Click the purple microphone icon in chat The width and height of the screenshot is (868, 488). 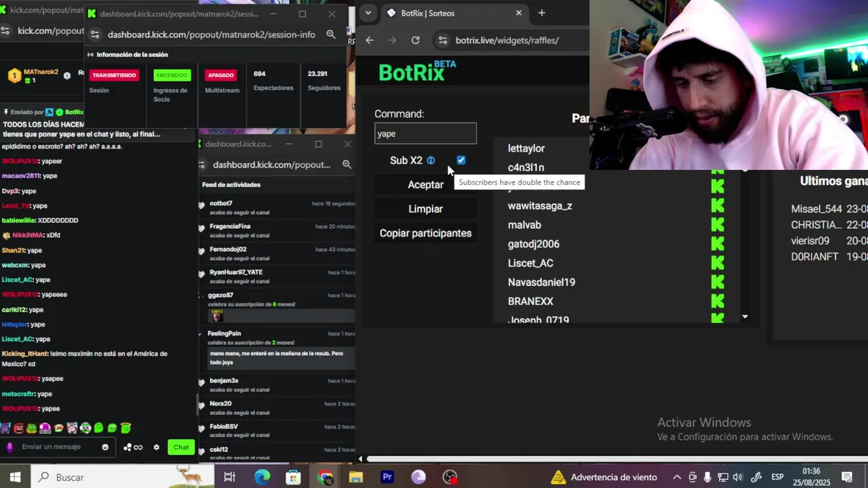(x=9, y=447)
